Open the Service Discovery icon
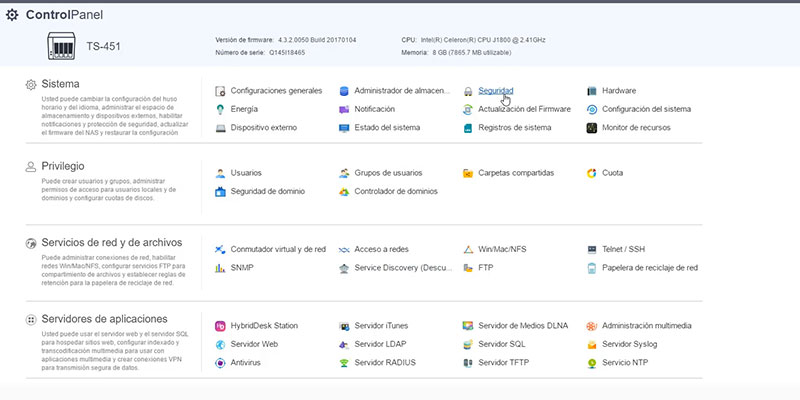This screenshot has height=400, width=800. pyautogui.click(x=344, y=268)
